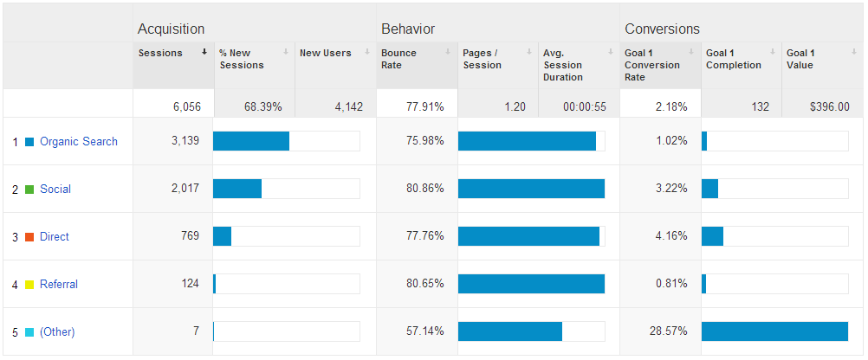The height and width of the screenshot is (360, 868).
Task: Click the Sessions sort arrow icon
Action: [204, 52]
